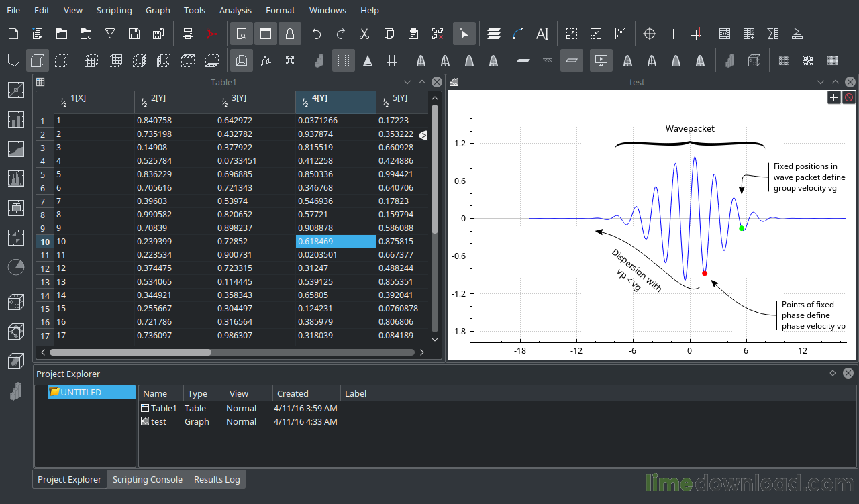Open the Analysis menu

(x=235, y=10)
